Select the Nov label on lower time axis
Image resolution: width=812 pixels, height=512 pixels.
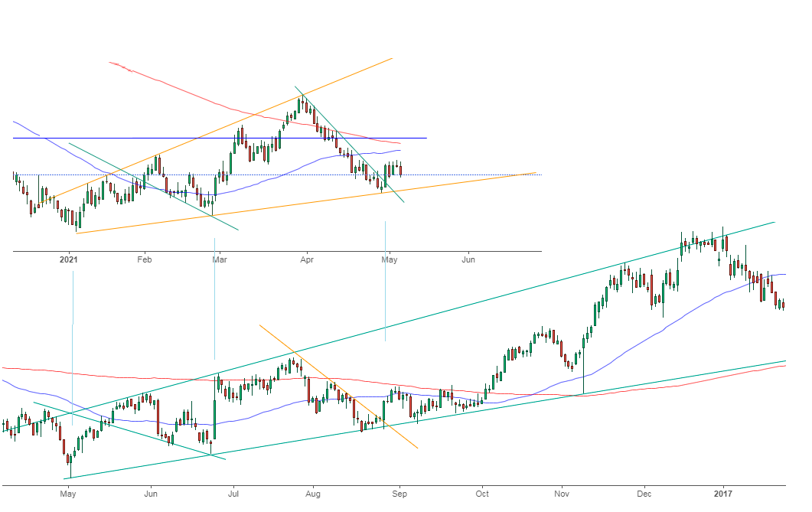tap(563, 494)
